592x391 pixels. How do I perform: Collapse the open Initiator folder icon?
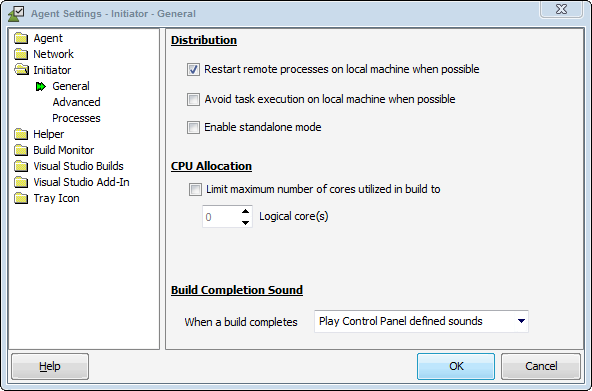(22, 70)
